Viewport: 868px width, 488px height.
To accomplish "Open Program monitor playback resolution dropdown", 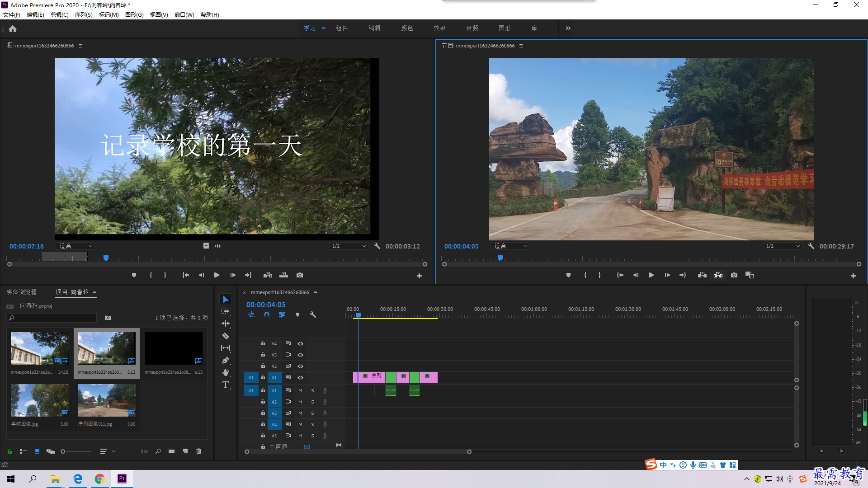I will coord(783,246).
